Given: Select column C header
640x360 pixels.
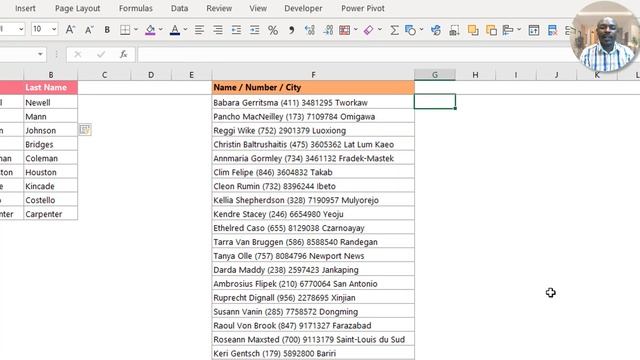Looking at the screenshot, I should coord(104,75).
